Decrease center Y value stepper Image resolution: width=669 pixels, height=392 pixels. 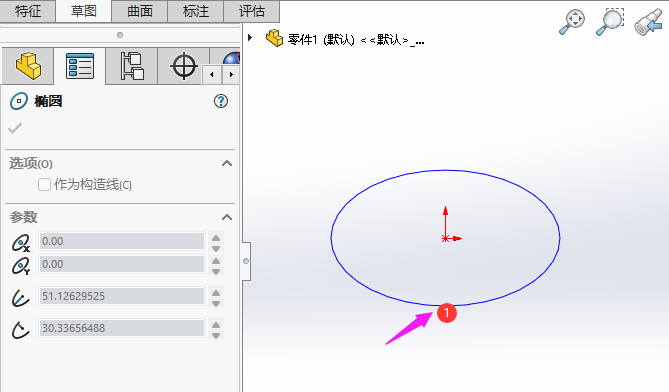click(216, 271)
